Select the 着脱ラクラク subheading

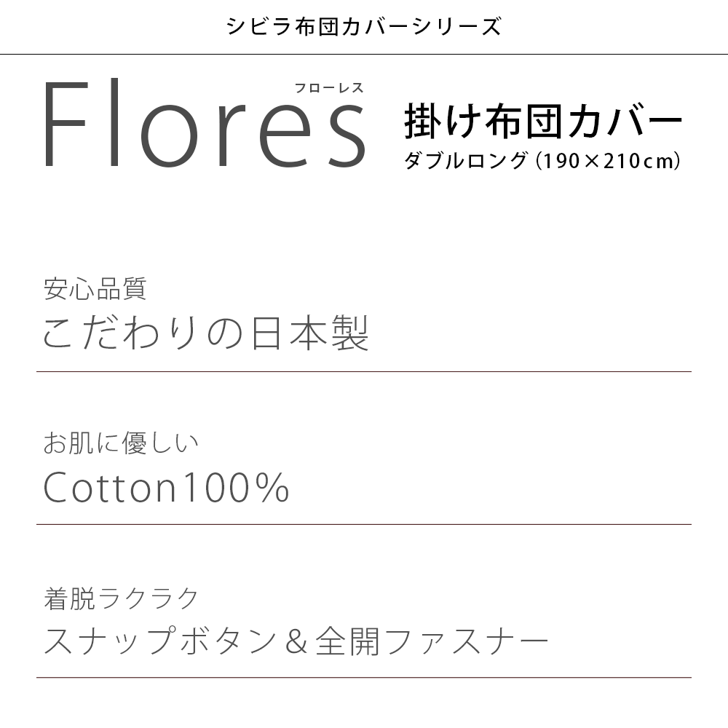pos(121,598)
